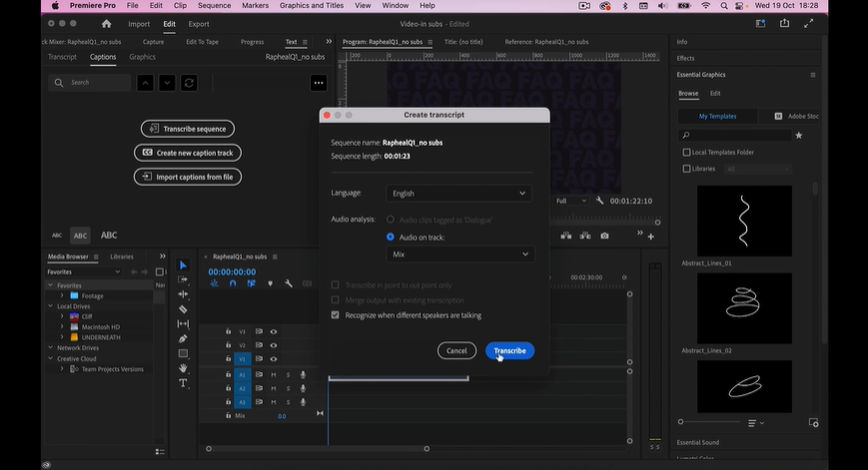
Task: Open the Adobe Stock tab
Action: (797, 116)
